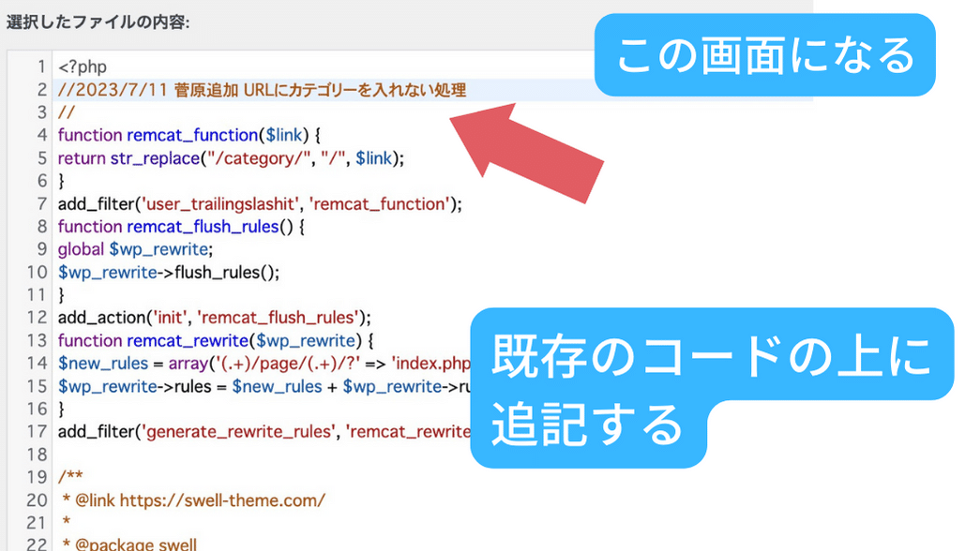Click the '既存のコードの上に追記する' callout
The height and width of the screenshot is (551, 980).
(710, 387)
